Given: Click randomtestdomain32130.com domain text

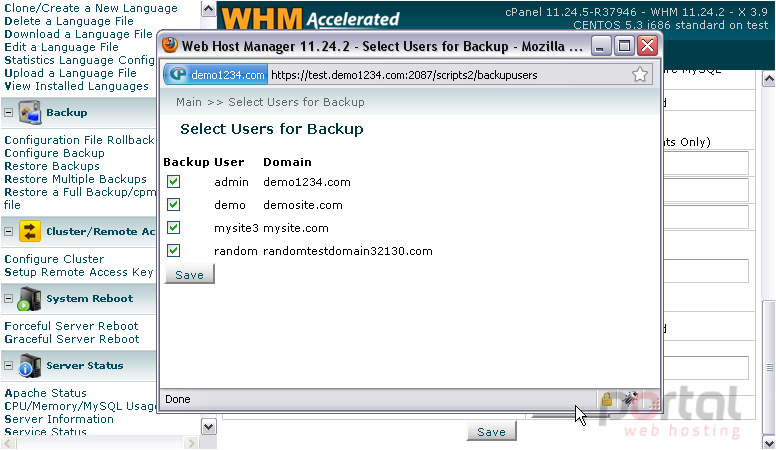Looking at the screenshot, I should pos(348,251).
